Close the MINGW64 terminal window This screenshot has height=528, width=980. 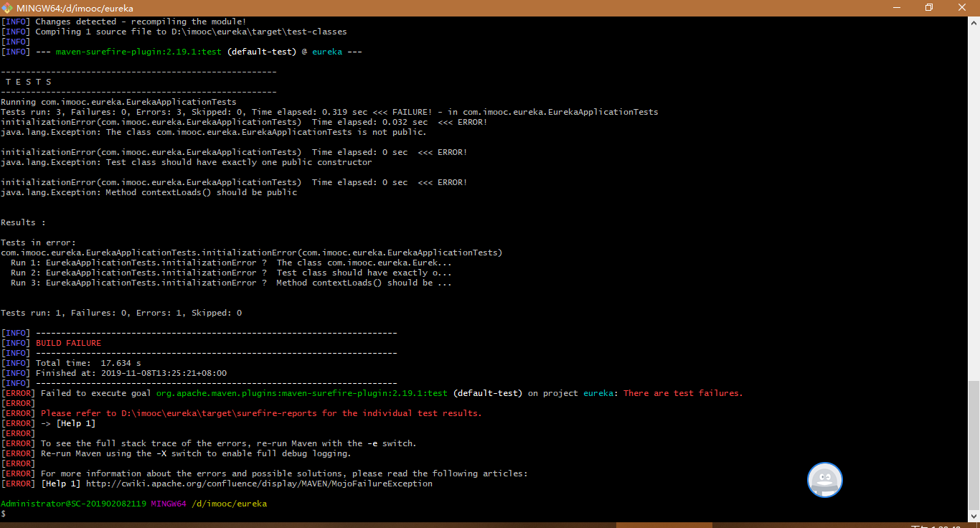(x=962, y=7)
